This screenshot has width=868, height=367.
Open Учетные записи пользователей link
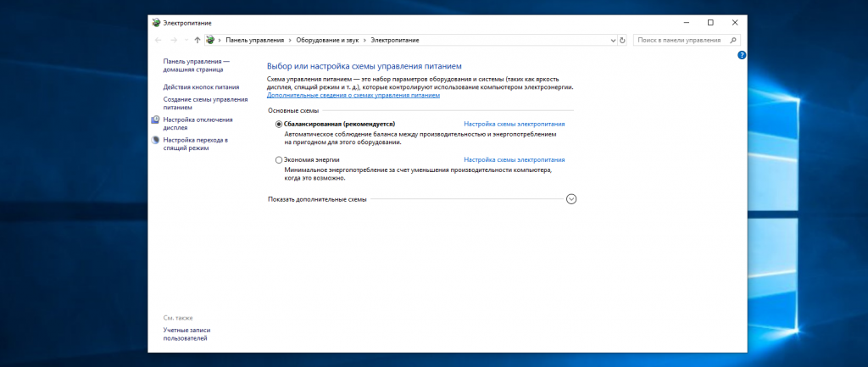tap(186, 334)
